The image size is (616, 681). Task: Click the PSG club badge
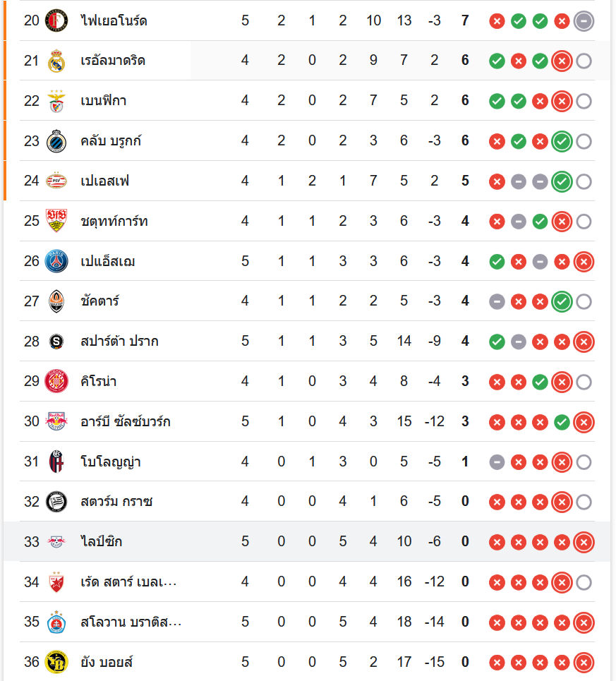click(56, 262)
